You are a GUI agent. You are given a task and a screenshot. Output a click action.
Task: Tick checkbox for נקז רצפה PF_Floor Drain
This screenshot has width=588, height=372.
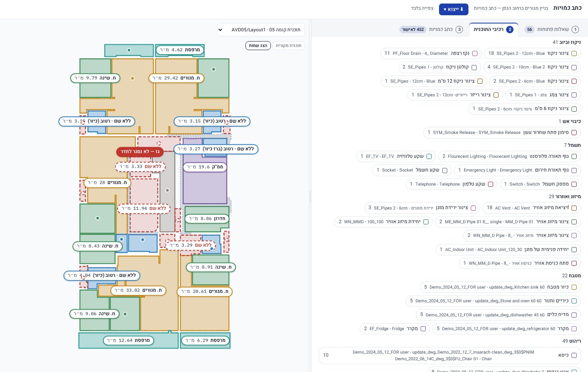[475, 53]
